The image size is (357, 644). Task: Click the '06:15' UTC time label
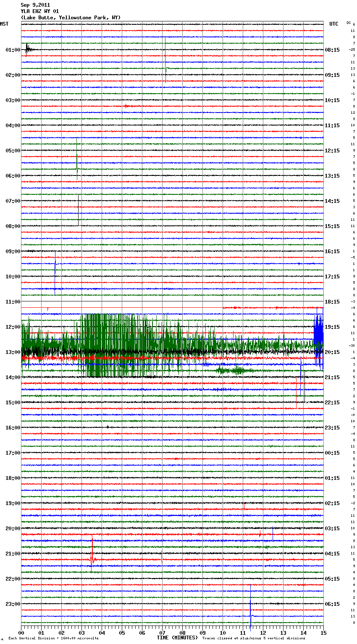pyautogui.click(x=332, y=604)
